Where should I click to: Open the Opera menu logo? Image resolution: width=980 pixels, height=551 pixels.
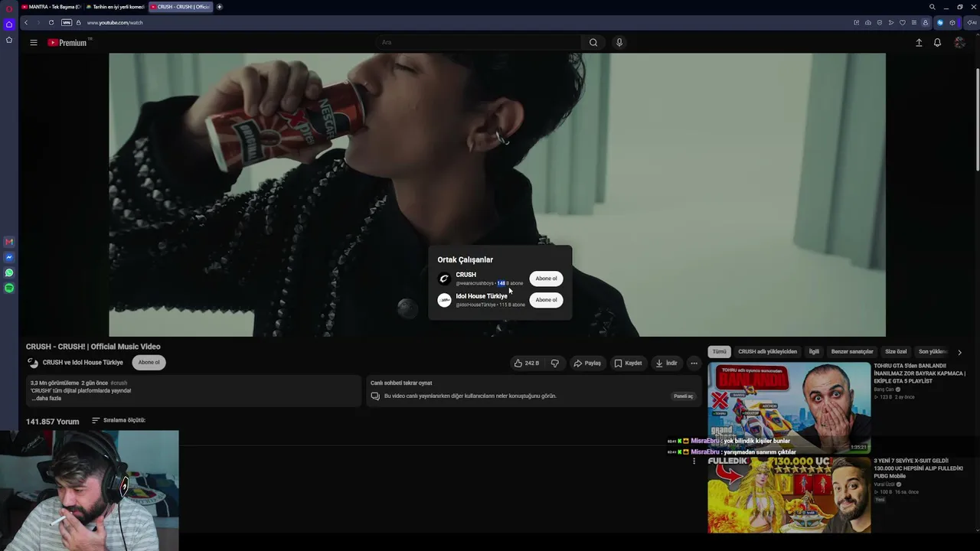coord(8,8)
